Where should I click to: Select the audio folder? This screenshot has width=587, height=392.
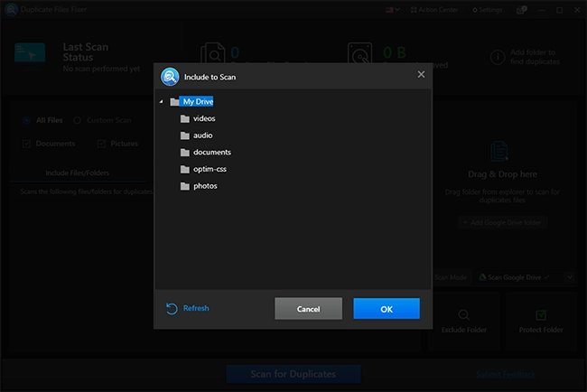click(x=202, y=135)
